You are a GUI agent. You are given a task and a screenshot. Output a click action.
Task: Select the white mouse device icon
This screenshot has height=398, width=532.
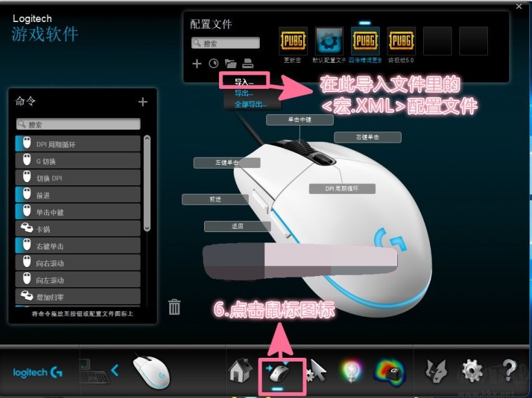point(152,372)
